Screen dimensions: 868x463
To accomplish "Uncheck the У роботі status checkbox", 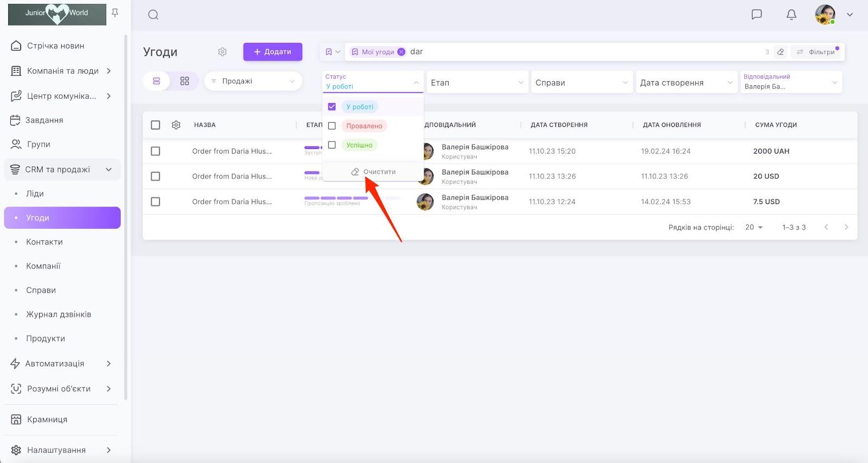I will tap(332, 107).
